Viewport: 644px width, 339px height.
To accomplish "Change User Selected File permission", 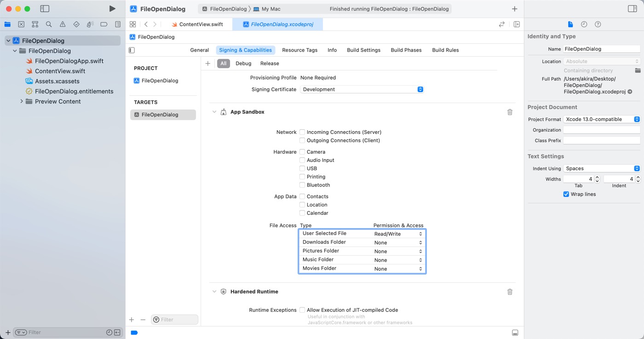I will (x=398, y=234).
